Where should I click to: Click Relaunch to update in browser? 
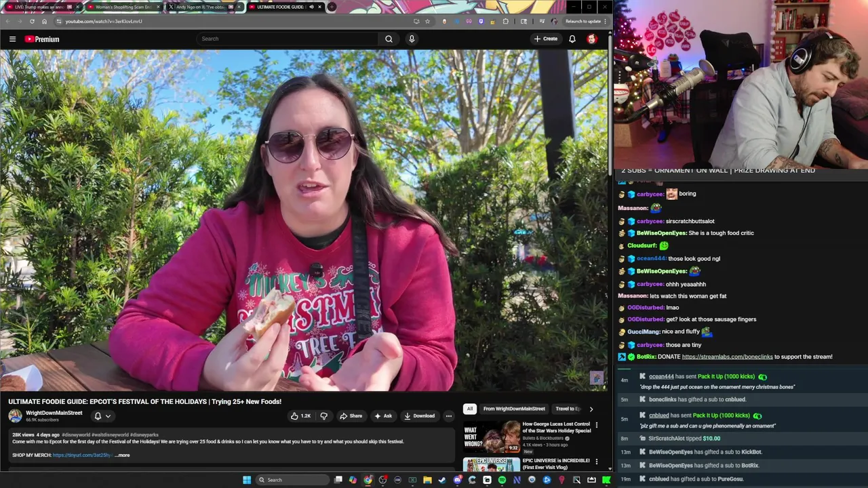(583, 21)
